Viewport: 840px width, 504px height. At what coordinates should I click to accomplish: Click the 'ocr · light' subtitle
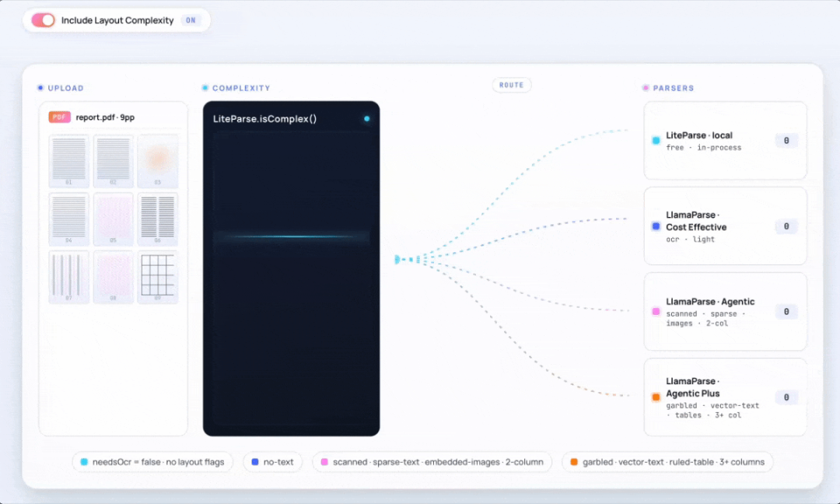[x=690, y=240]
